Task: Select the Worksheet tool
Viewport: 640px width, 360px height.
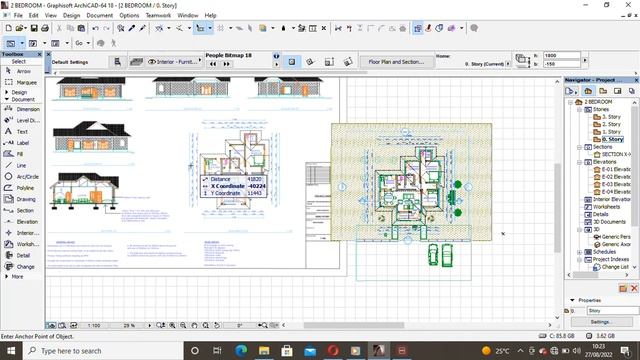Action: pyautogui.click(x=22, y=244)
